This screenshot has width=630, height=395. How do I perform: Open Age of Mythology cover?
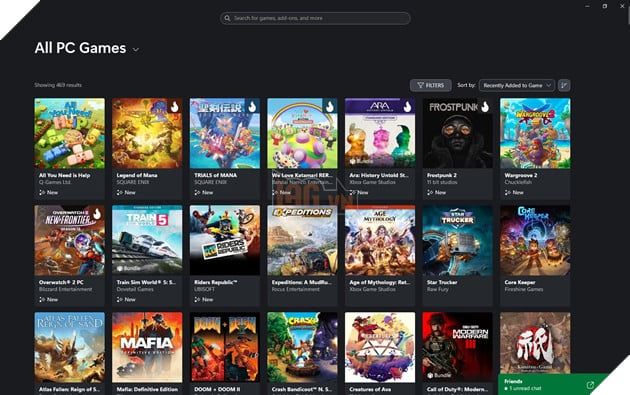point(380,240)
